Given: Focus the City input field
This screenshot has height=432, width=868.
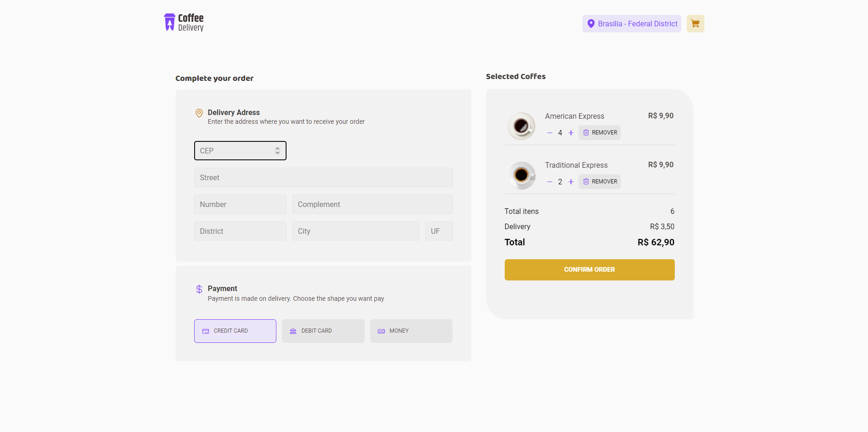Looking at the screenshot, I should [356, 231].
